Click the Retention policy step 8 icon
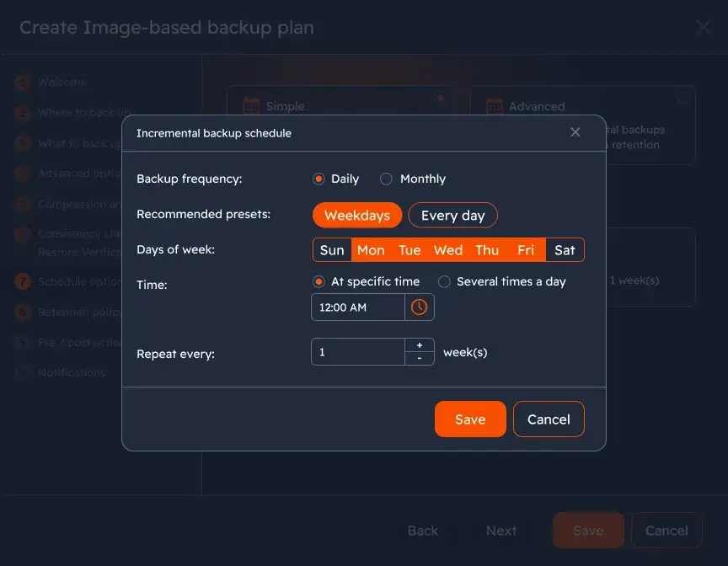Screen dimensions: 728x566 [x=21, y=312]
